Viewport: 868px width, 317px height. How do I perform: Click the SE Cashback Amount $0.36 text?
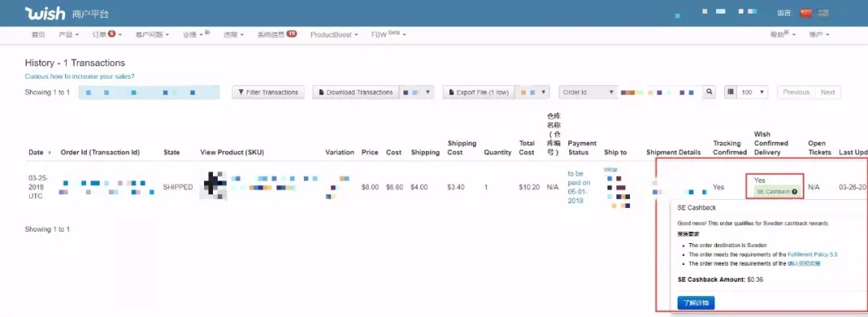[720, 279]
